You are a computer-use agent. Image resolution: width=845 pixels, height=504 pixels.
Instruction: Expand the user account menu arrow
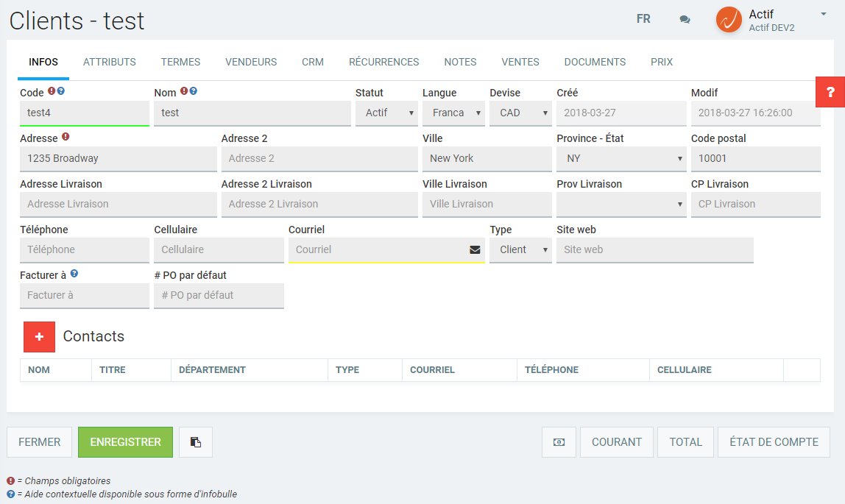[824, 14]
